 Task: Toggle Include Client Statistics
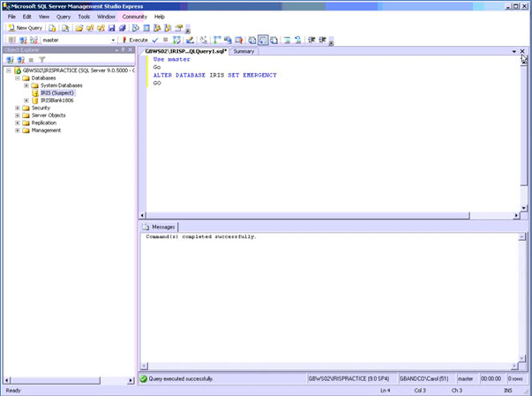coord(228,40)
